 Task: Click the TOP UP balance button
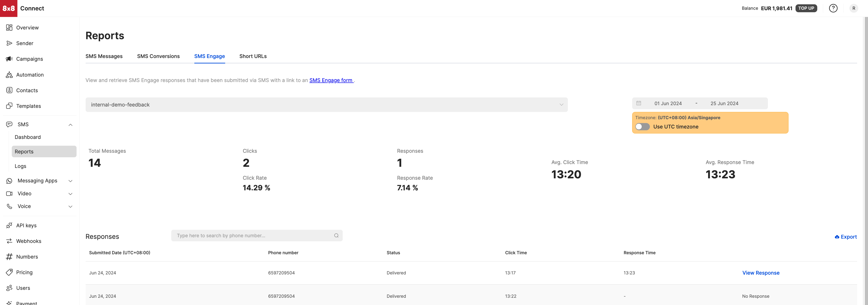tap(806, 8)
